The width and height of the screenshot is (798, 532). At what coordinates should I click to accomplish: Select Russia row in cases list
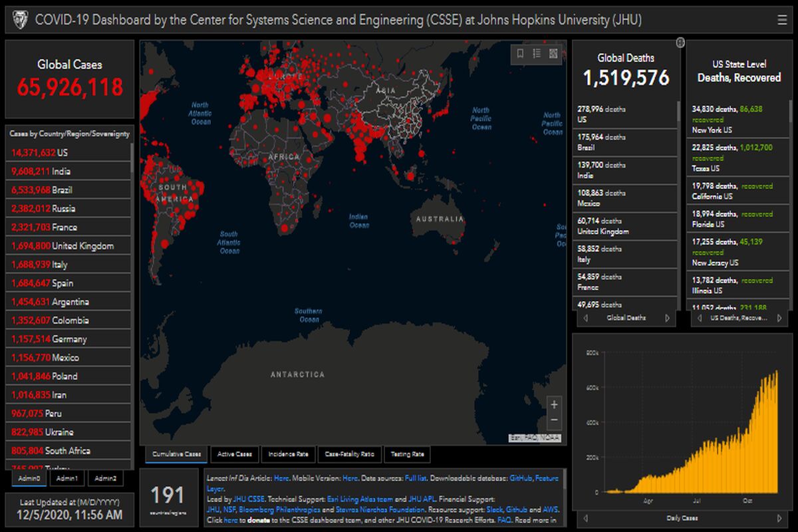(x=69, y=208)
